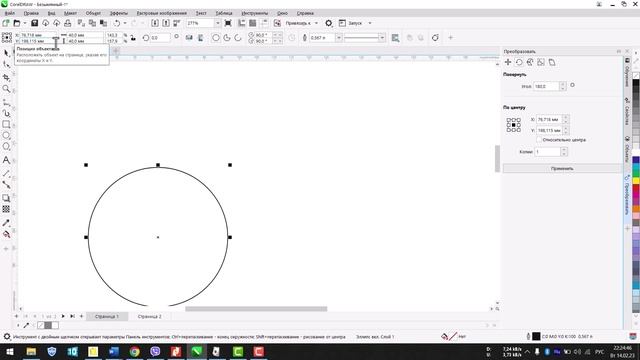Select the Color Eyedropper tool

(6, 223)
